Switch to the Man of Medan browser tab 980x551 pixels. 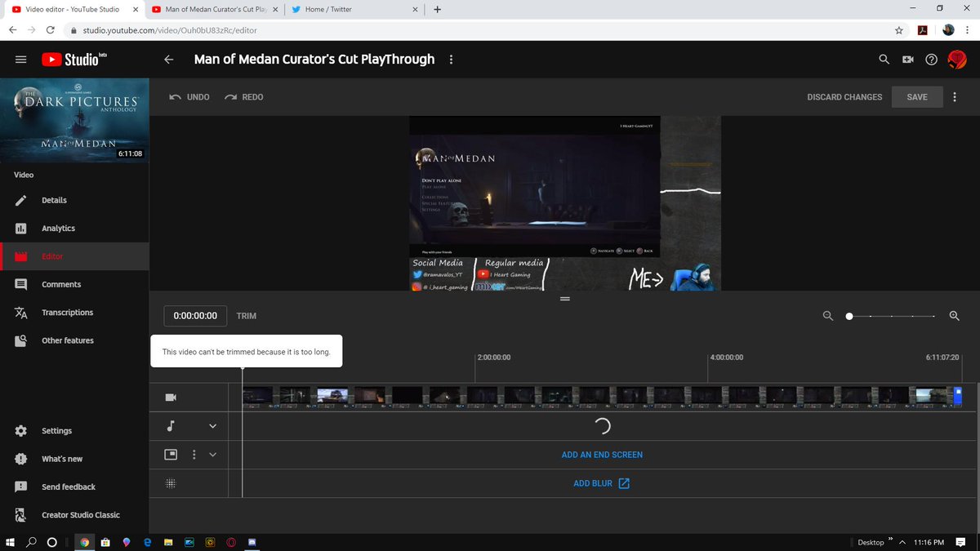coord(213,10)
